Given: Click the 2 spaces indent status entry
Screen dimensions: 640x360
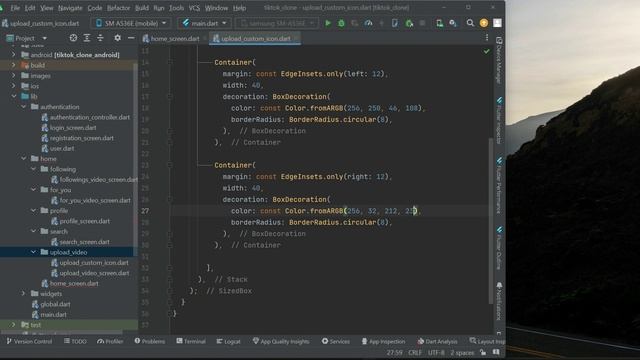Looking at the screenshot, I should 462,353.
